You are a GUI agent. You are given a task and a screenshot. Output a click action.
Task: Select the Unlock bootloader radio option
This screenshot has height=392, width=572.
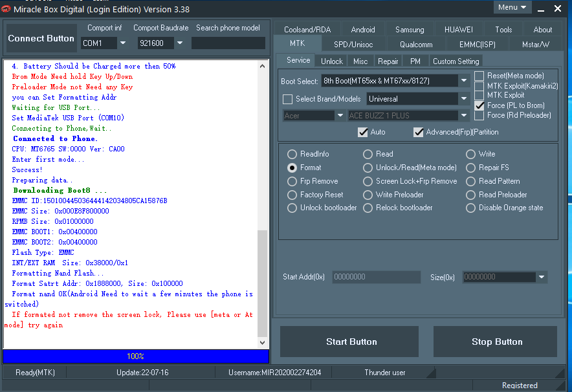pos(292,208)
